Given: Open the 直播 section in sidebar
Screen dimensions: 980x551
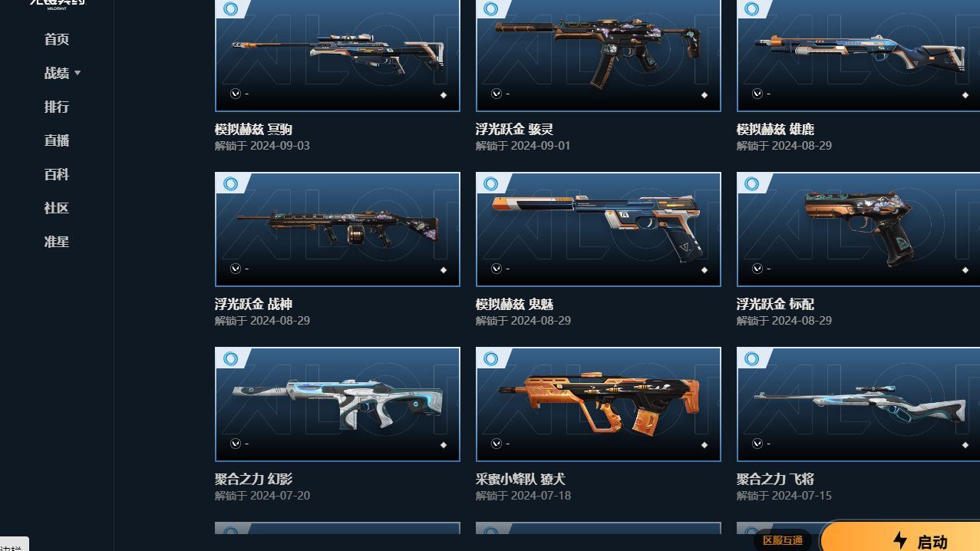Looking at the screenshot, I should (57, 140).
